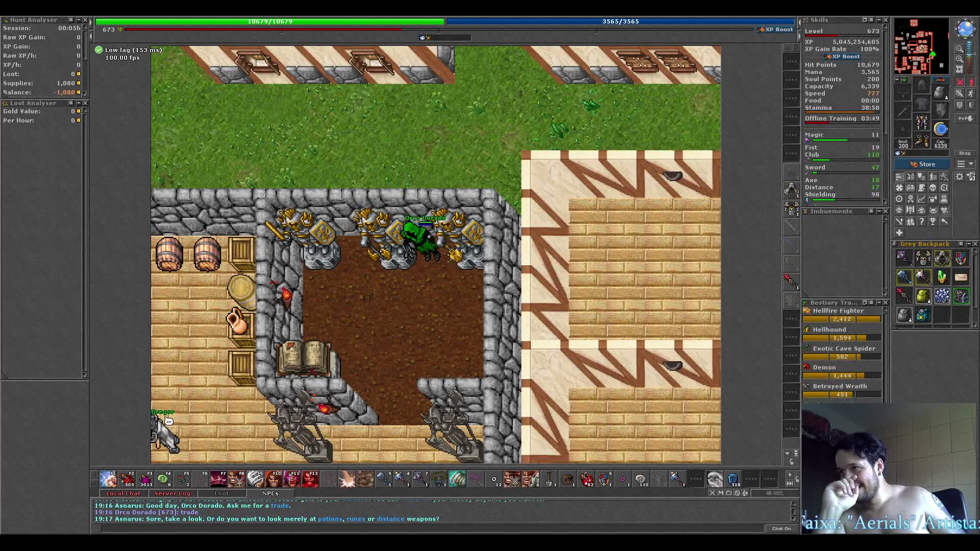Click the shovel action bar icon
The image size is (980, 551).
coord(549,479)
